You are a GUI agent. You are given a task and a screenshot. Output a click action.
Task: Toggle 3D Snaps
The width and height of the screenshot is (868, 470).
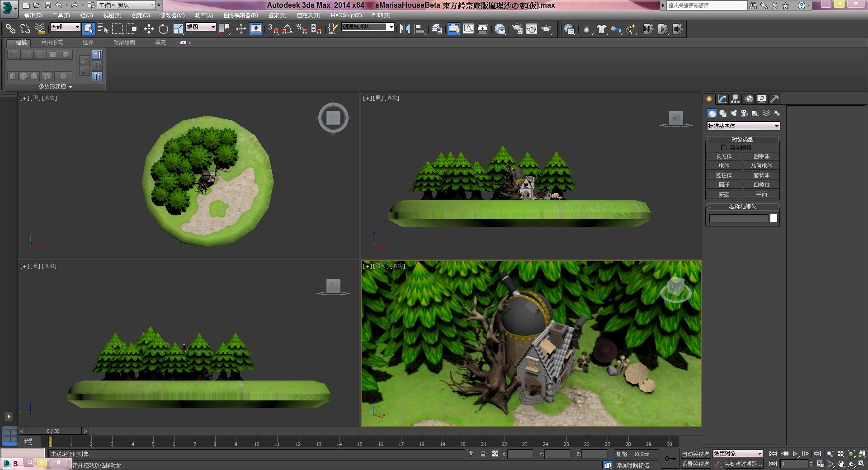[273, 29]
